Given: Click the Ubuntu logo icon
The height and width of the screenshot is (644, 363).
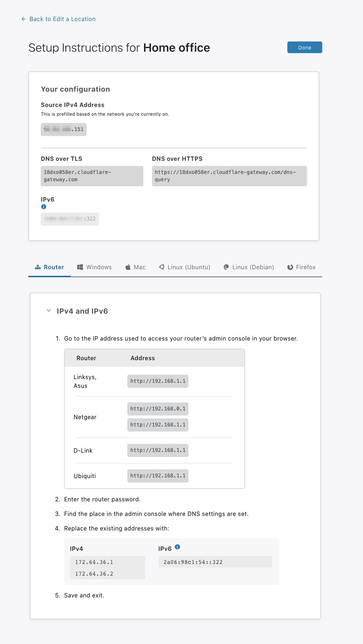Looking at the screenshot, I should 162,267.
